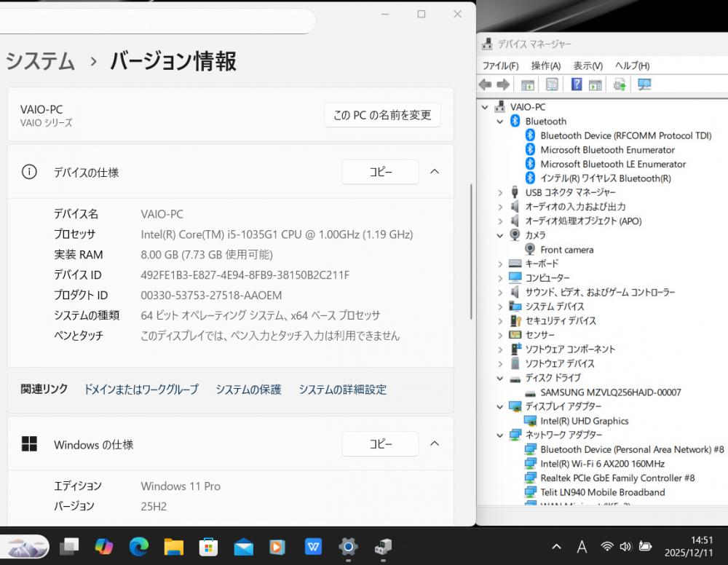Viewport: 728px width, 565px height.
Task: Collapse the Windows の仕様 section chevron
Action: point(435,443)
